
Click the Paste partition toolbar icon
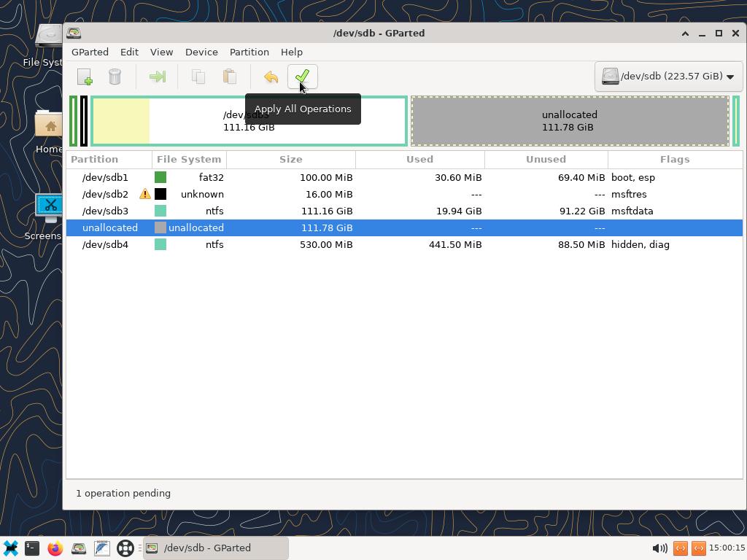coord(229,77)
